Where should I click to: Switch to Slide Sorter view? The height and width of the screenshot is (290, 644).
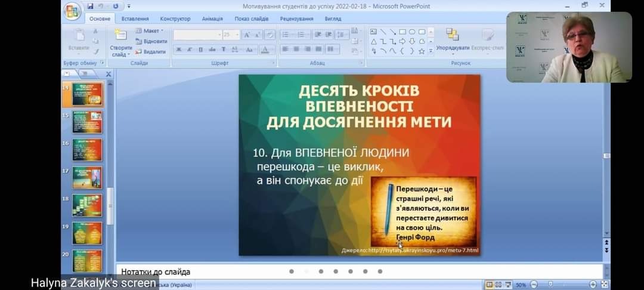tap(497, 285)
